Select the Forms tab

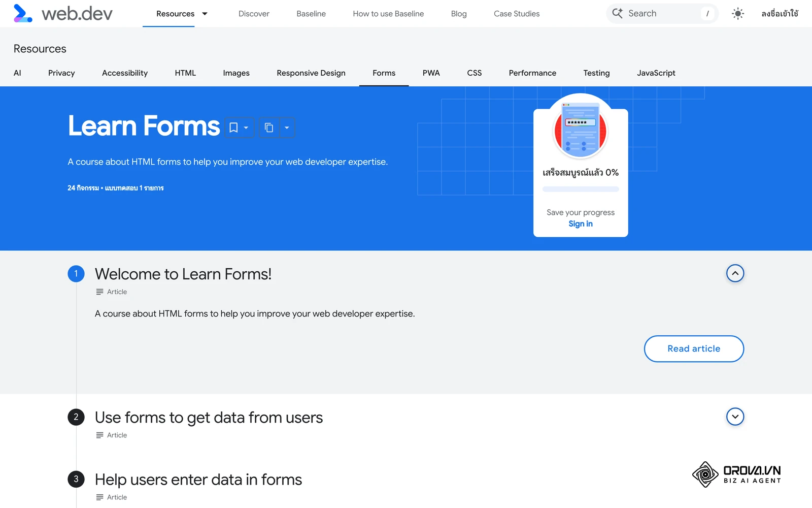[384, 73]
